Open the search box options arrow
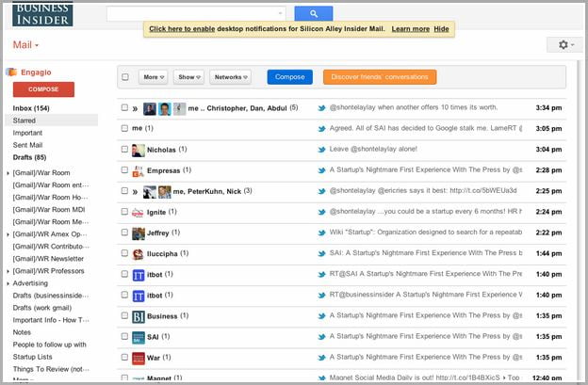 [x=280, y=13]
